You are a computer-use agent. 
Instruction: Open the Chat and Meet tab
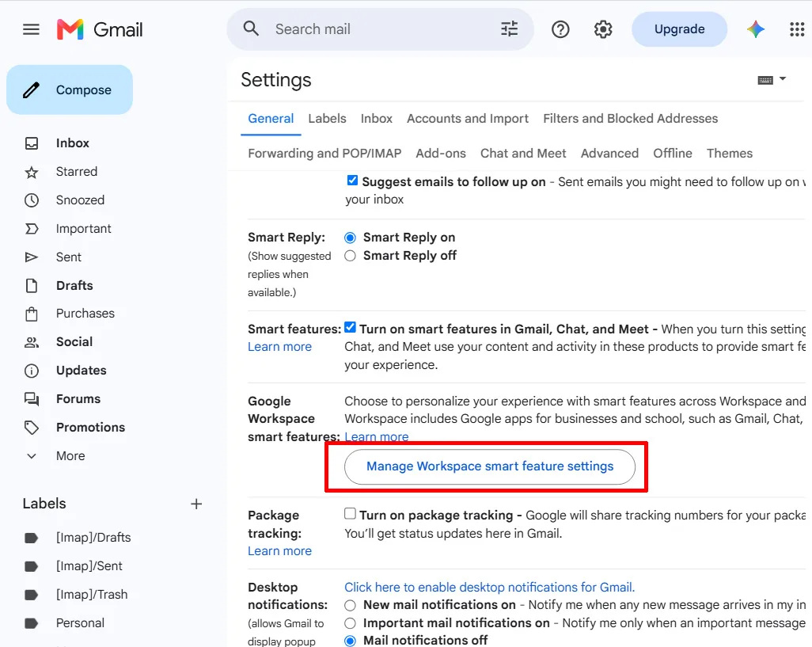pyautogui.click(x=523, y=154)
